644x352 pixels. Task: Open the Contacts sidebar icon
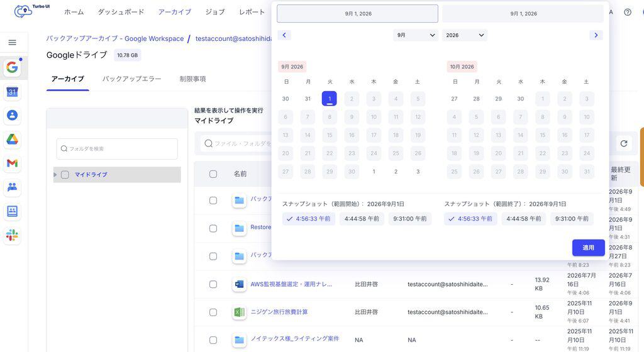click(13, 115)
